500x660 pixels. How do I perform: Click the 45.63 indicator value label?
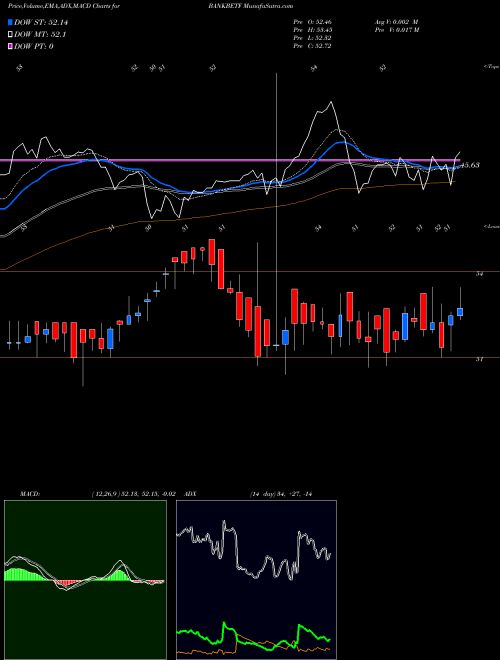(x=470, y=165)
